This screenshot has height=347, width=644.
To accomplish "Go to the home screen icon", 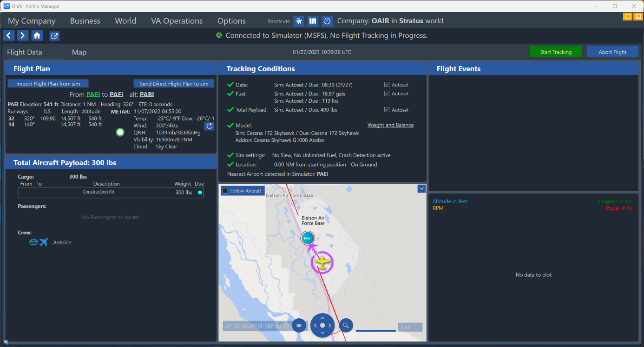I will [37, 36].
